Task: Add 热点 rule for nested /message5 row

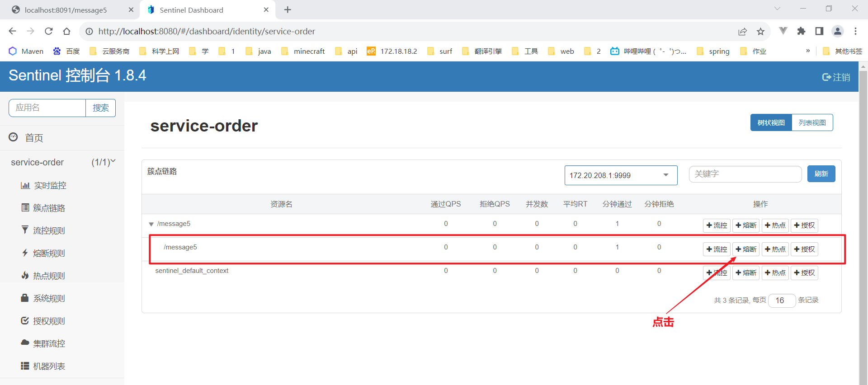Action: pos(775,249)
